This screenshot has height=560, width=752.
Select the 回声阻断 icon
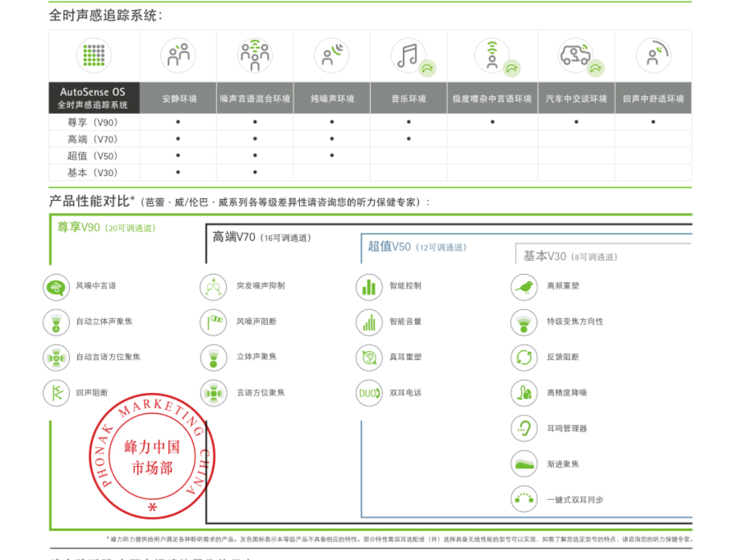57,393
